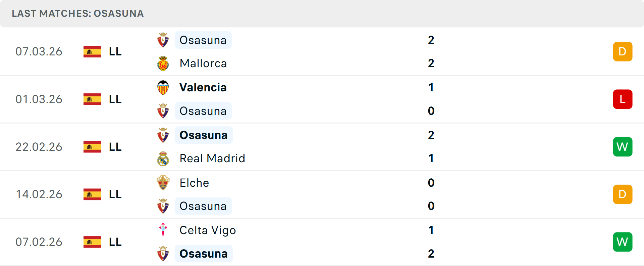This screenshot has width=644, height=266.
Task: Select the Real Madrid team name
Action: (212, 158)
